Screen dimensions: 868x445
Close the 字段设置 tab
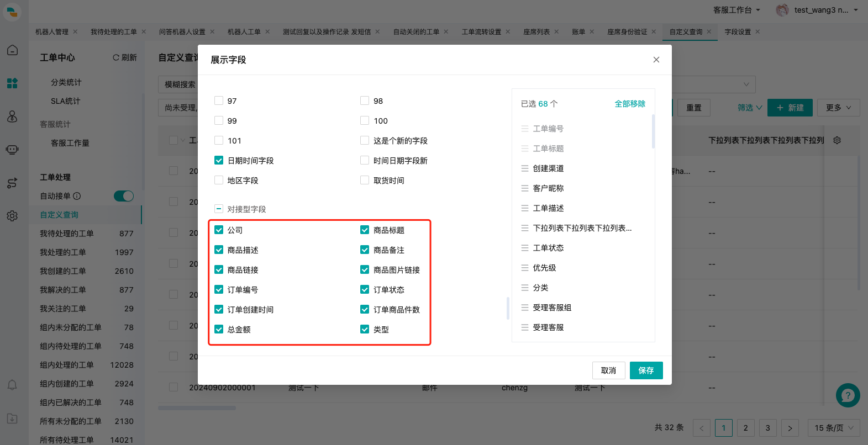[x=757, y=31]
